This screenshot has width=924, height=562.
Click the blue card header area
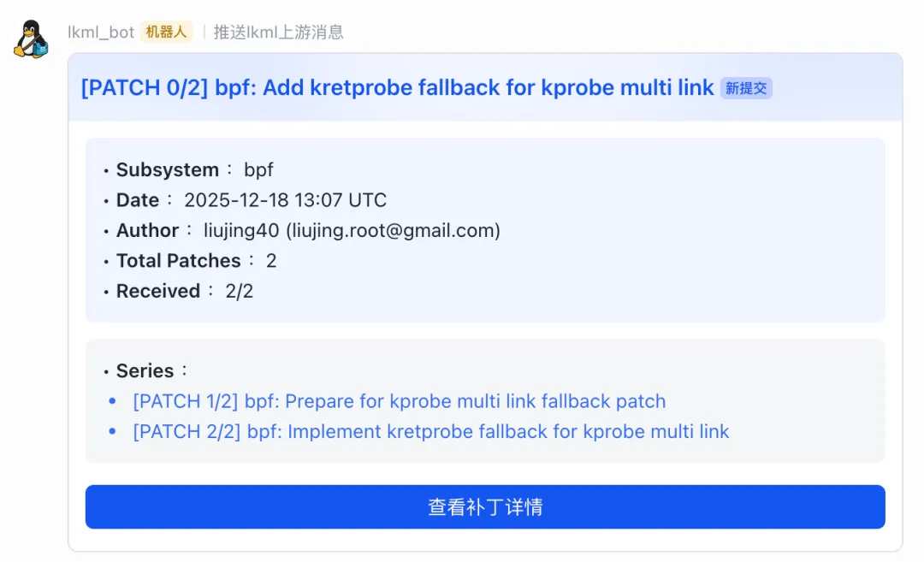click(x=485, y=88)
